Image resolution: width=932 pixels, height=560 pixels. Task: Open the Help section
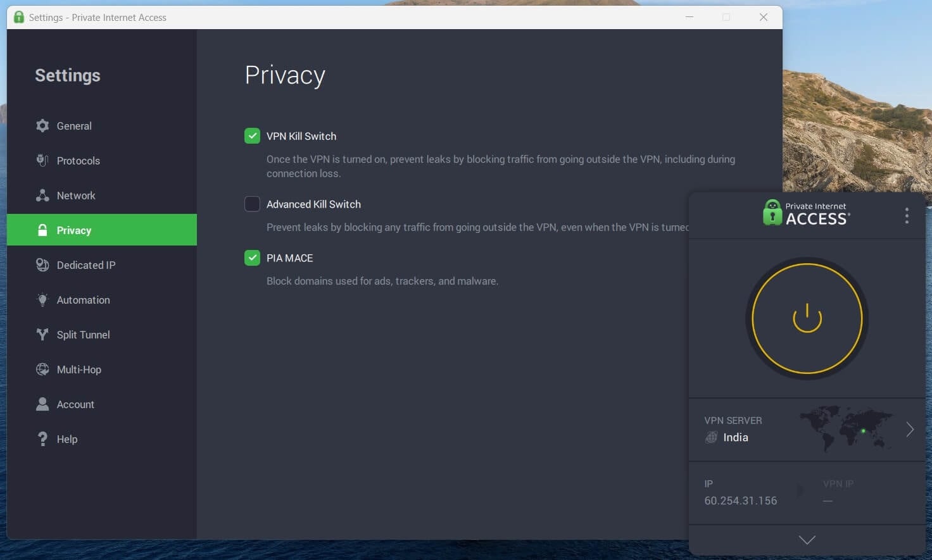67,439
